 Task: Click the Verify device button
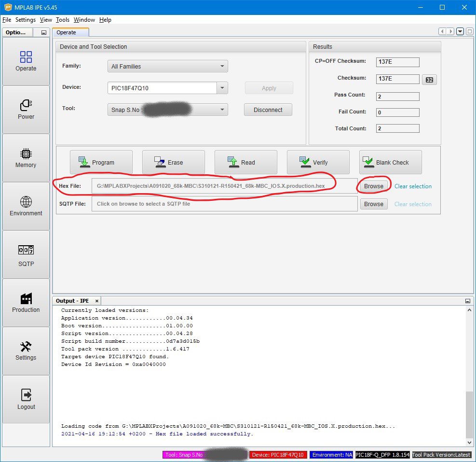pyautogui.click(x=318, y=162)
